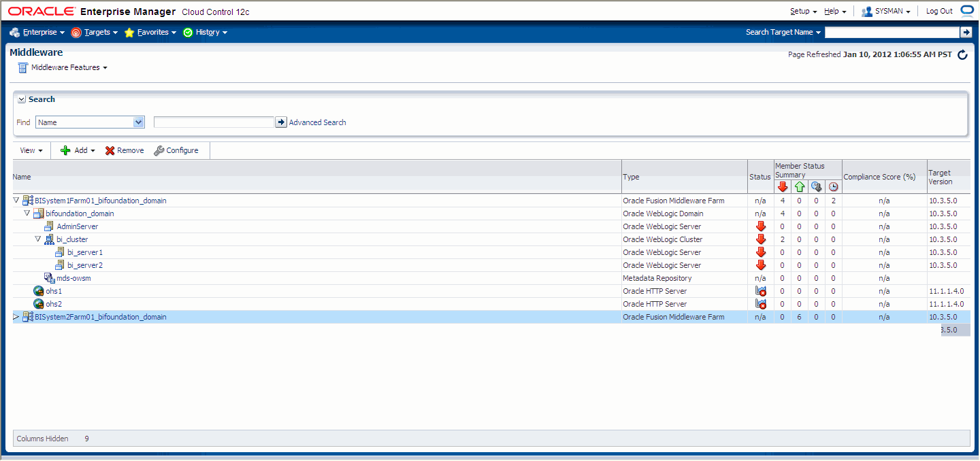Image resolution: width=980 pixels, height=461 pixels.
Task: Click the green up arrow status column header
Action: [x=800, y=186]
